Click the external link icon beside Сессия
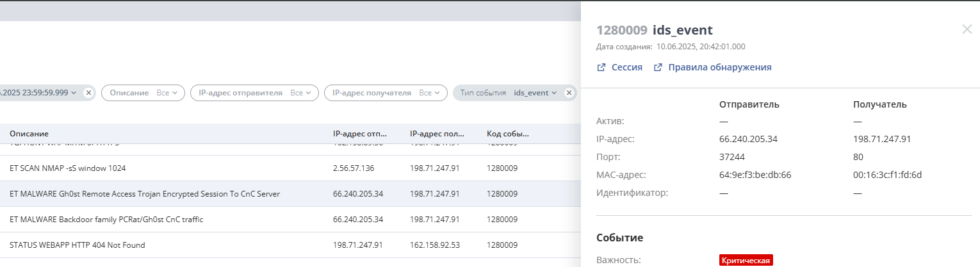Image resolution: width=980 pixels, height=267 pixels. (x=601, y=67)
